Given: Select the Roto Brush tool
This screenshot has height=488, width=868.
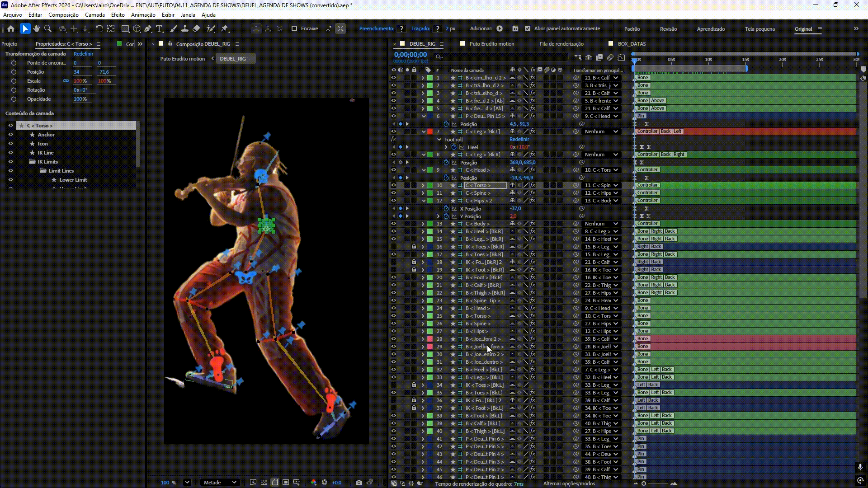Looking at the screenshot, I should pyautogui.click(x=211, y=28).
